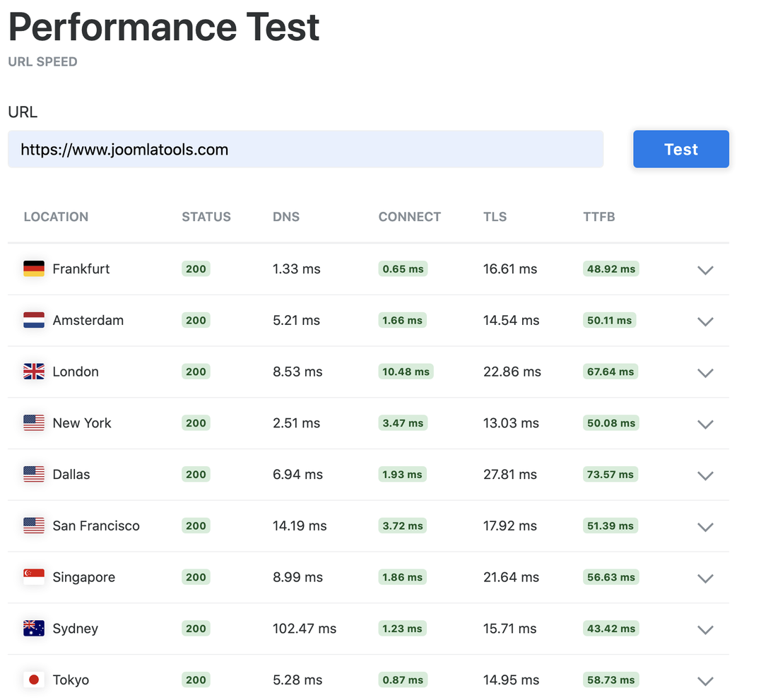Click the 1.33 ms DNS value
This screenshot has height=700, width=761.
click(x=297, y=268)
